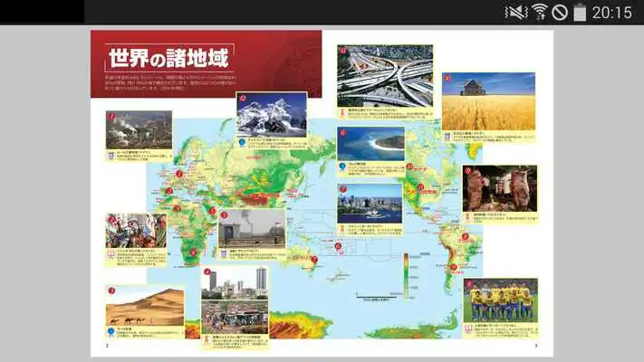Open the colorful crowd market photo

point(136,232)
